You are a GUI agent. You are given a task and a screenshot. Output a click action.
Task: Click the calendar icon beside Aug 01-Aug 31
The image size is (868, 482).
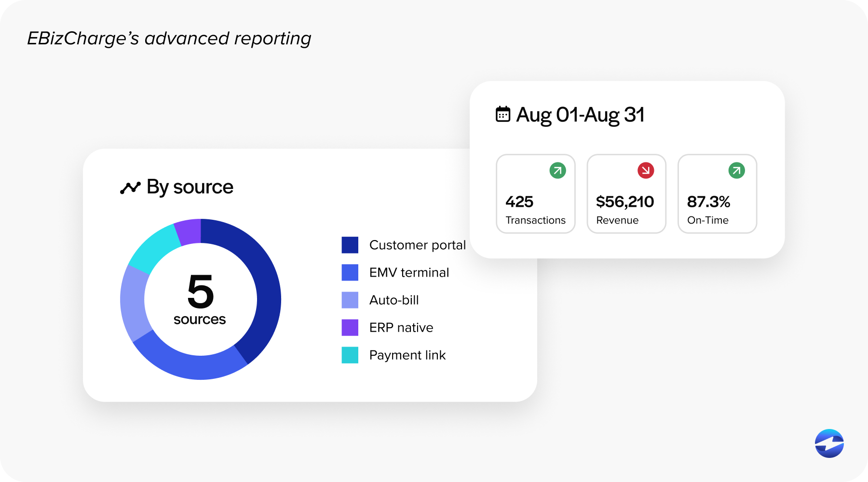pyautogui.click(x=503, y=114)
